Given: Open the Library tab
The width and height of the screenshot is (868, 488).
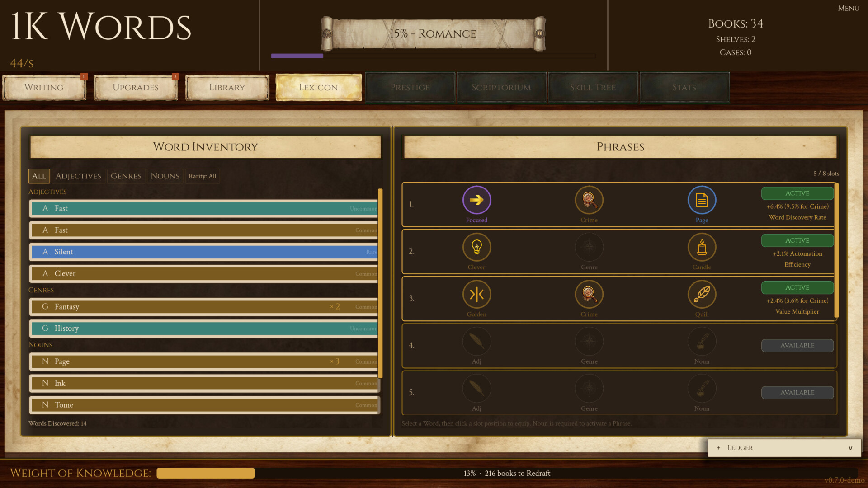Looking at the screenshot, I should tap(227, 87).
